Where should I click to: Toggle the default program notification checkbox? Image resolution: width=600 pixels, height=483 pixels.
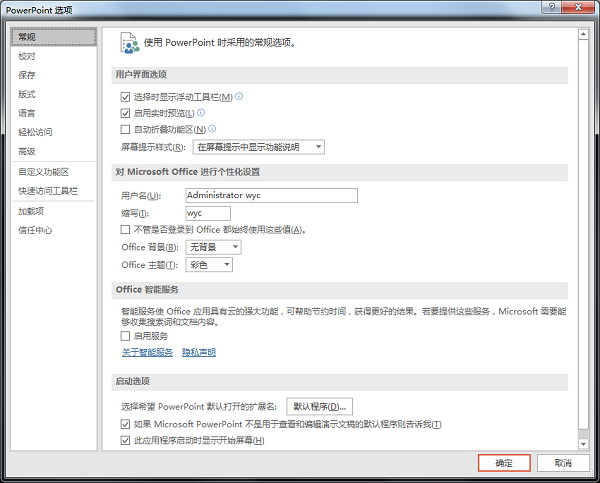point(125,424)
